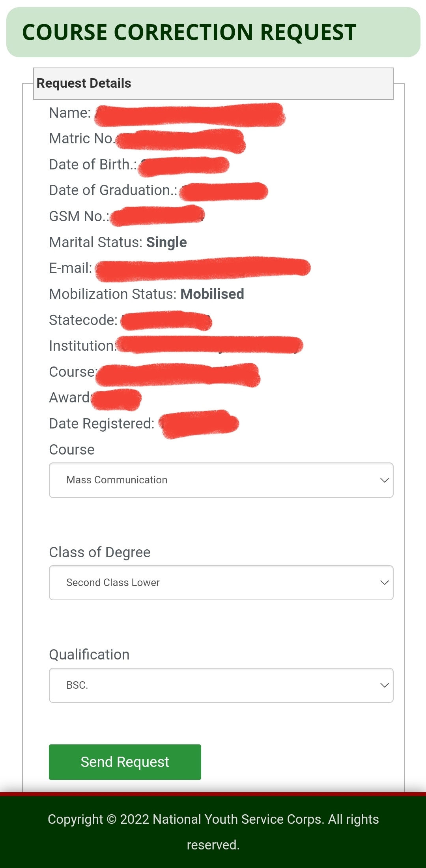Select the Request Details header tab
The width and height of the screenshot is (426, 868).
point(84,83)
